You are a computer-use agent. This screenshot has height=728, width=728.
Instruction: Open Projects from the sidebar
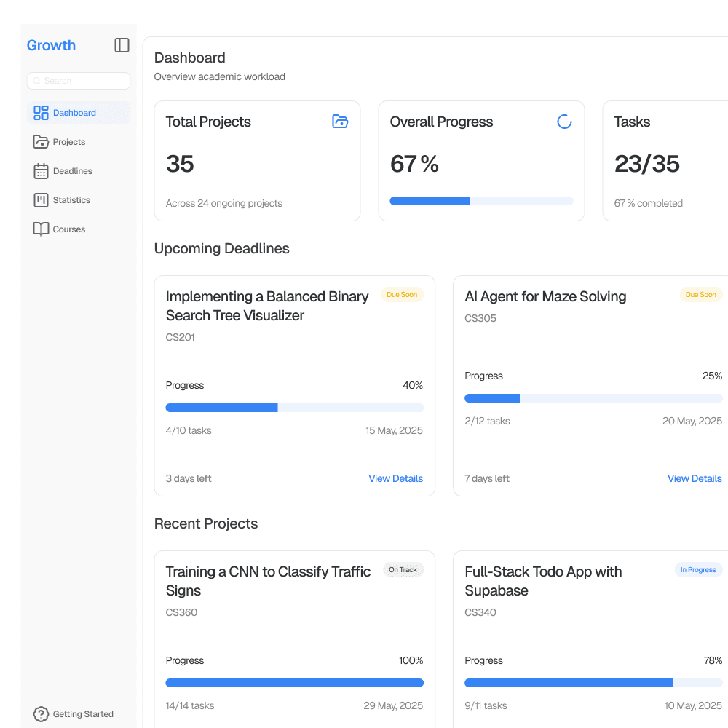click(x=40, y=142)
